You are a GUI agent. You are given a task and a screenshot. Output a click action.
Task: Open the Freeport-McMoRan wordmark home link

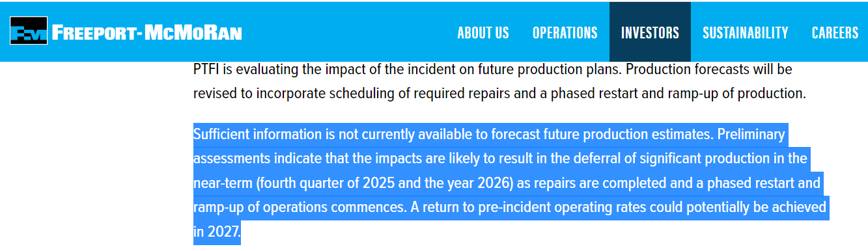(x=147, y=33)
